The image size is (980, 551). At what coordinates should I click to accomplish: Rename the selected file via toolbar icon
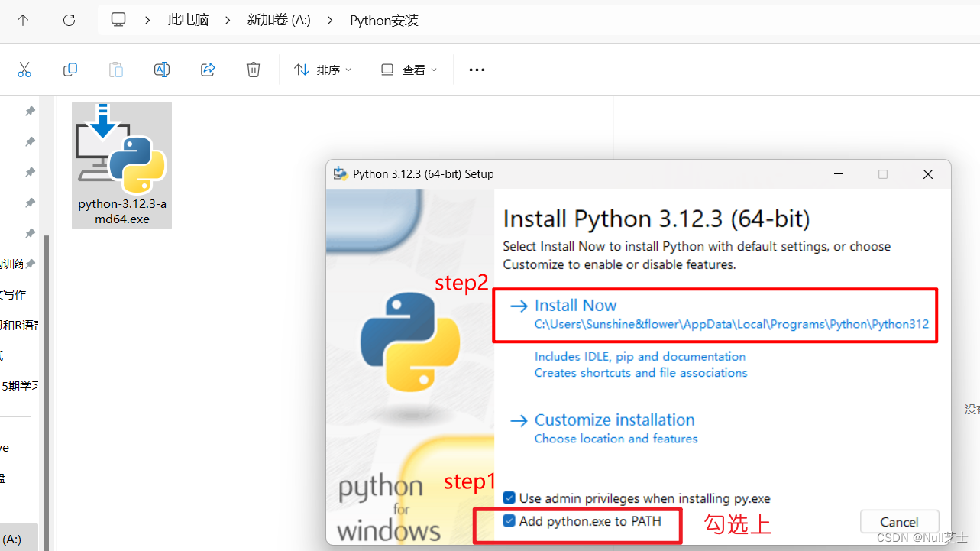click(x=162, y=70)
